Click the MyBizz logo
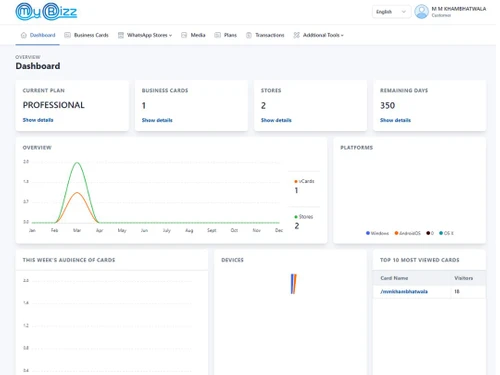The width and height of the screenshot is (500, 375). coord(46,12)
